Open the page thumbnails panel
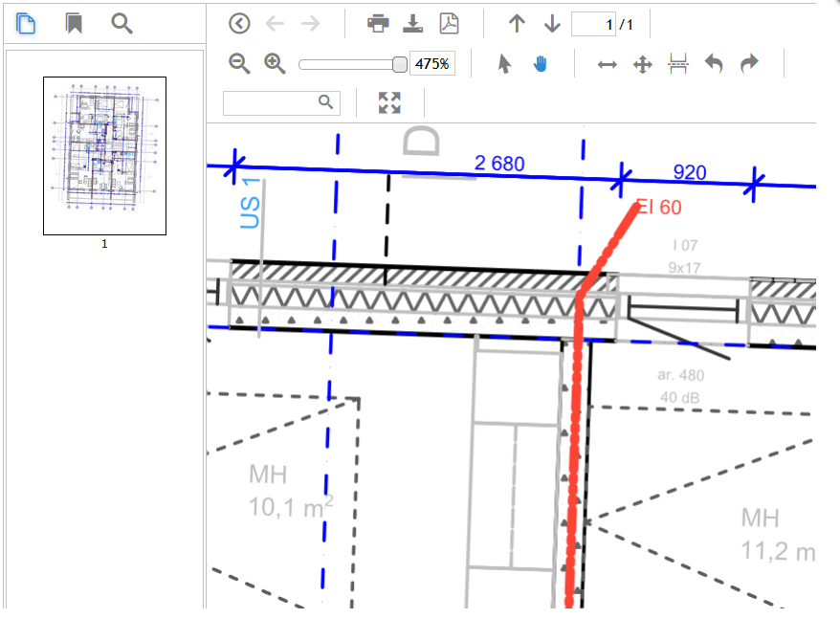 (27, 24)
